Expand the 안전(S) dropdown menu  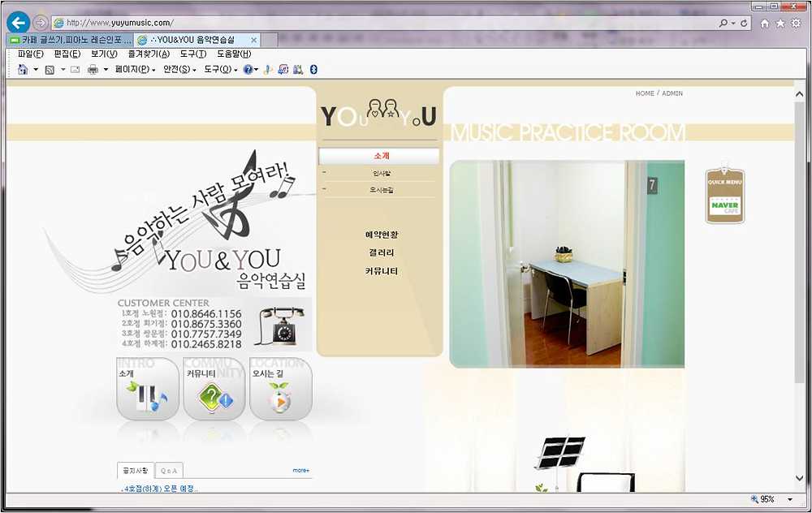pyautogui.click(x=180, y=70)
